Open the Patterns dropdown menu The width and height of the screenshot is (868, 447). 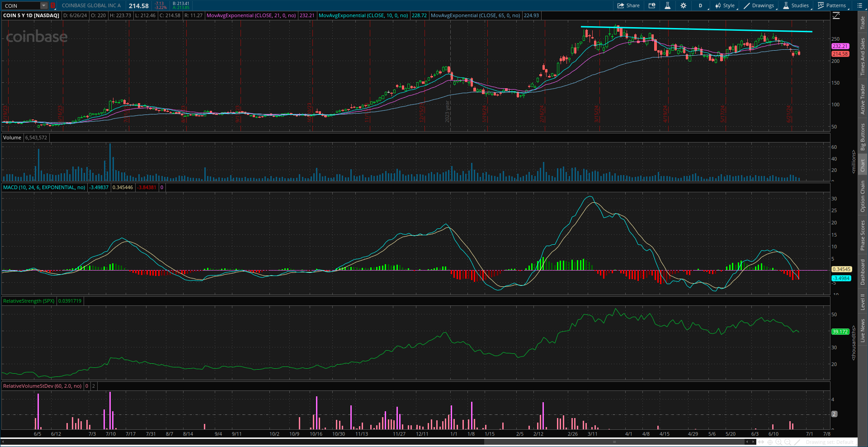pyautogui.click(x=832, y=5)
